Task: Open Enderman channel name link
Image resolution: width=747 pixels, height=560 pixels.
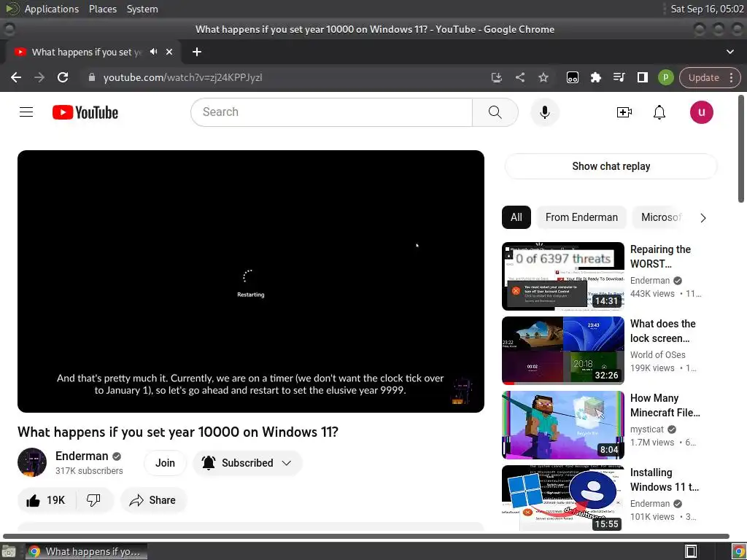Action: tap(82, 456)
